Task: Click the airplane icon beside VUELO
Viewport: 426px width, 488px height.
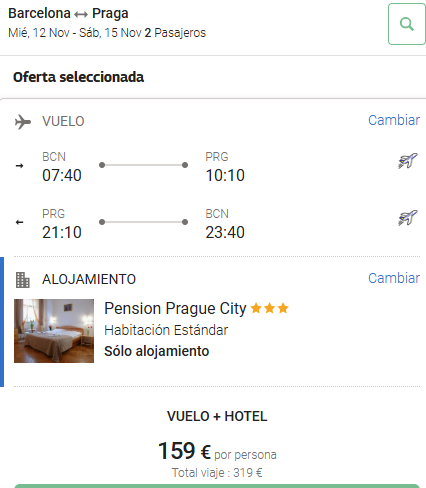Action: point(23,122)
